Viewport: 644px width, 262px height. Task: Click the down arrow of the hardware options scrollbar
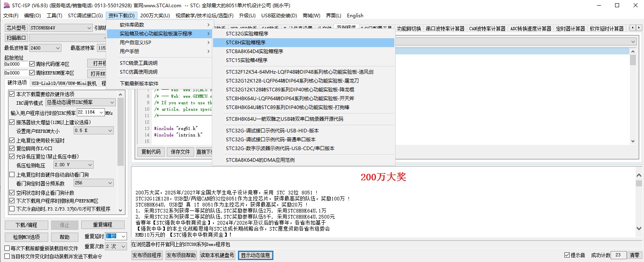(x=121, y=210)
